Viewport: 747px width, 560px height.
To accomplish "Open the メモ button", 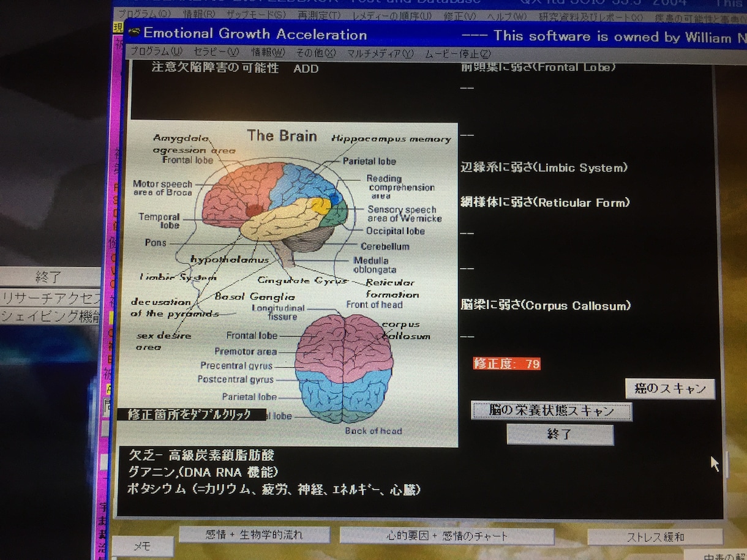I will pos(143,547).
